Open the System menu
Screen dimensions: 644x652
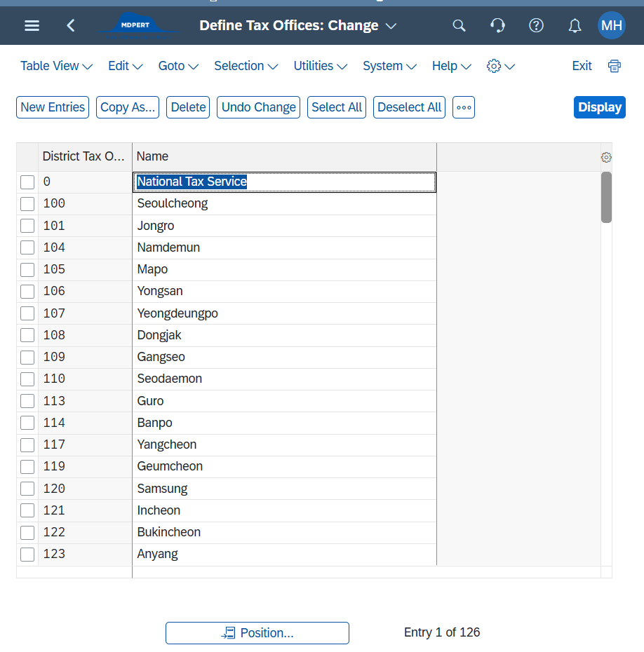click(x=389, y=66)
